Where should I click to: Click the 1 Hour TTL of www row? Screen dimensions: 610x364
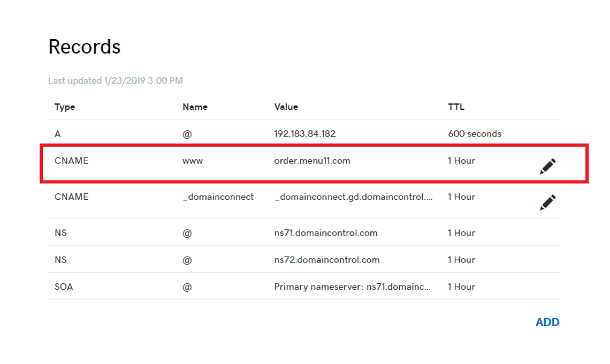point(461,161)
